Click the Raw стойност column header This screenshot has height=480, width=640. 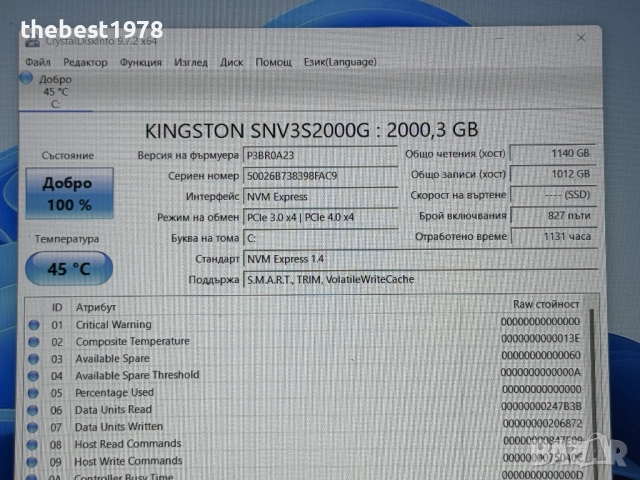click(x=546, y=304)
